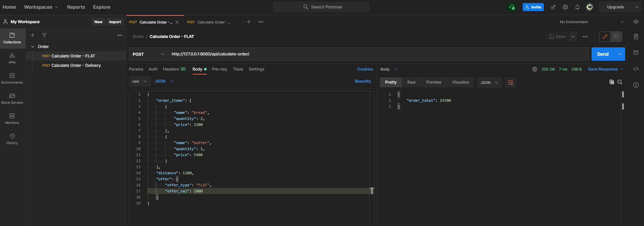The width and height of the screenshot is (644, 226).
Task: Switch to the Headers (8) tab
Action: point(174,69)
